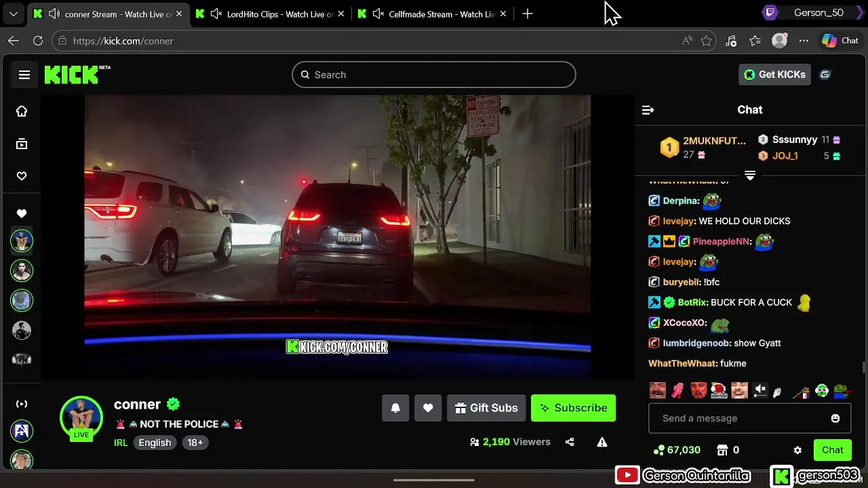Share the stream via share icon
Viewport: 868px width, 488px height.
[570, 442]
